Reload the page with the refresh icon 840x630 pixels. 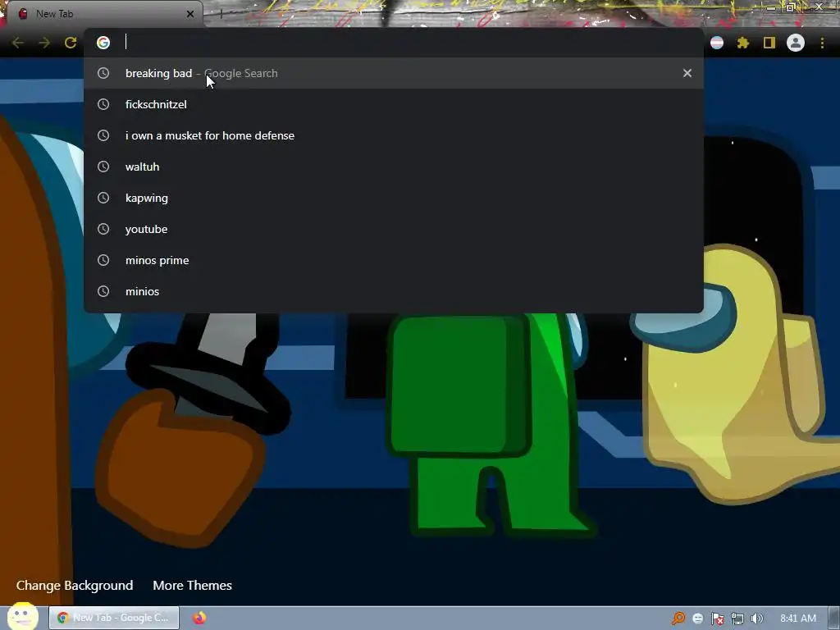(71, 43)
